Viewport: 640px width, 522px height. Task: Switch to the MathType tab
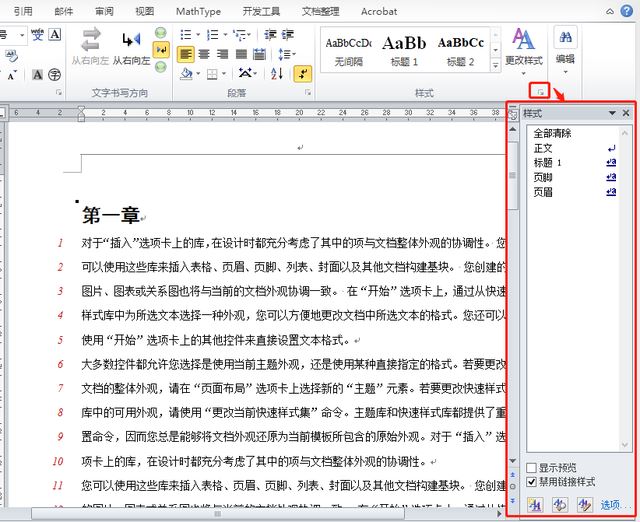point(198,11)
